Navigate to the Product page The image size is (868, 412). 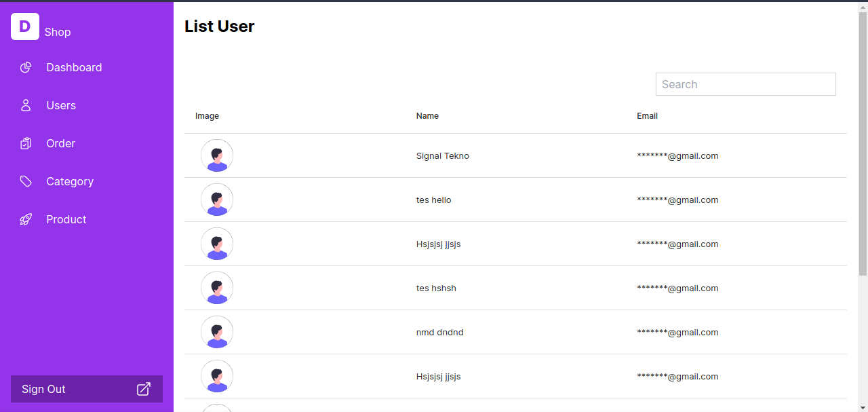(66, 219)
